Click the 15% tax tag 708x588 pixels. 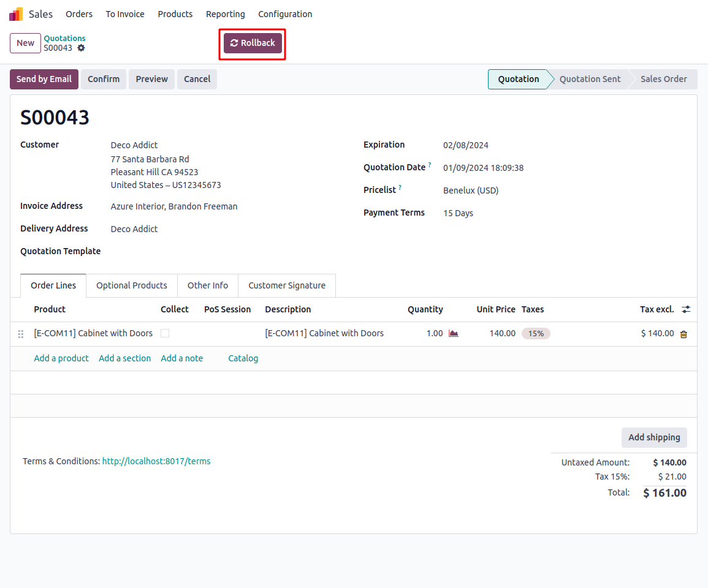536,333
